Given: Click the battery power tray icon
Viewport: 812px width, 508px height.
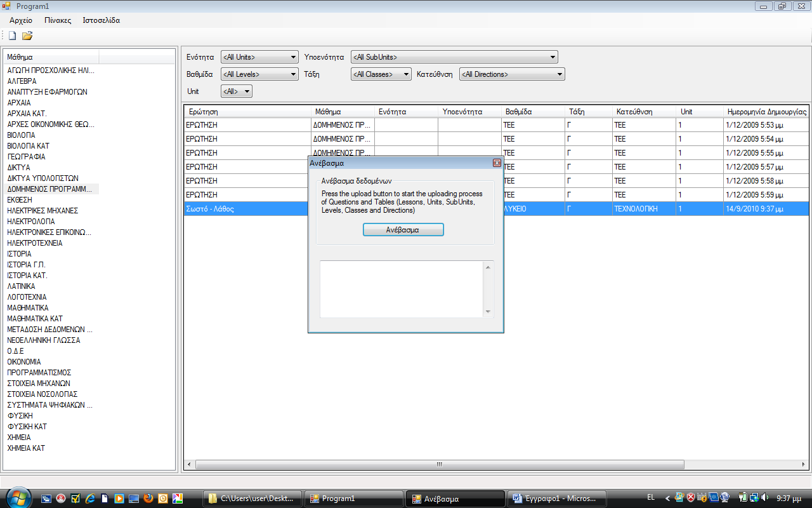Looking at the screenshot, I should [x=743, y=497].
